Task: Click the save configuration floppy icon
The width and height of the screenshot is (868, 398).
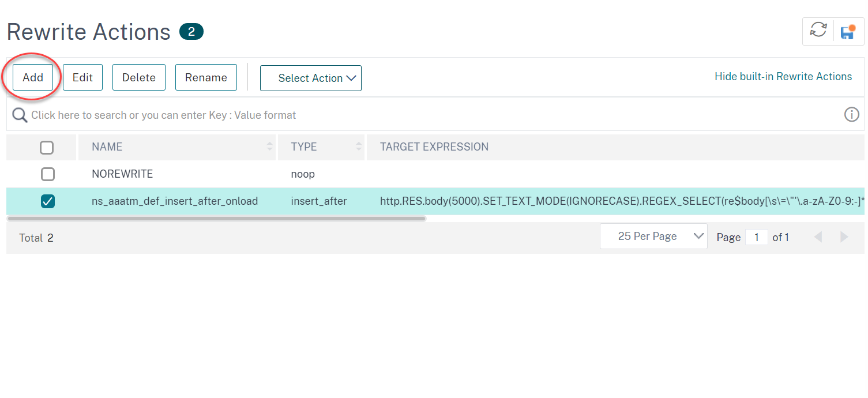Action: tap(848, 32)
